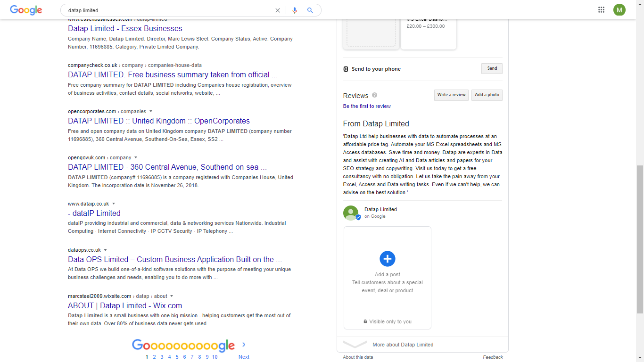
Task: Go to results page 2
Action: pos(154,357)
